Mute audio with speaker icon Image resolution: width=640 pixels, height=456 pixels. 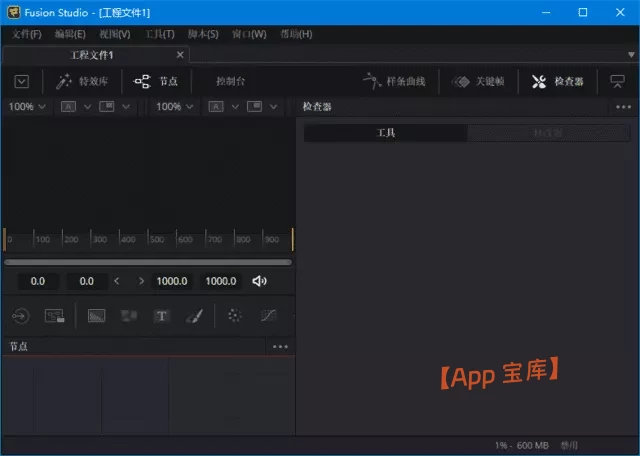[259, 281]
